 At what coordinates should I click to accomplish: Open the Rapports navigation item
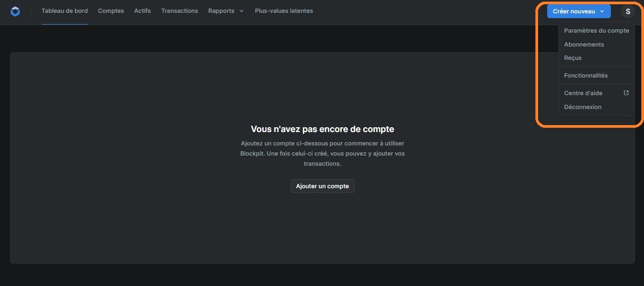221,11
